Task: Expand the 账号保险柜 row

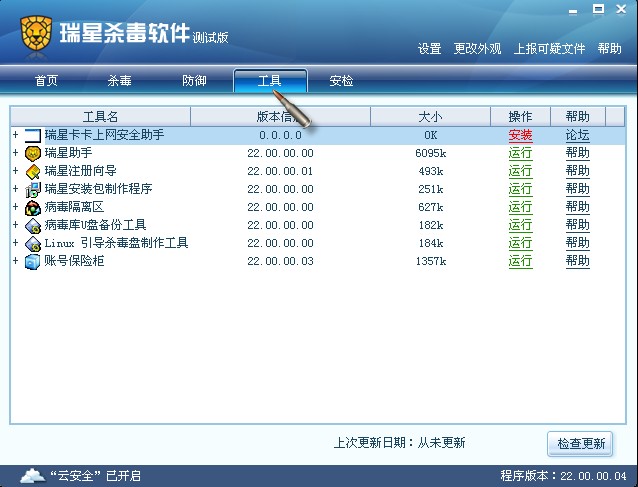Action: [x=15, y=260]
